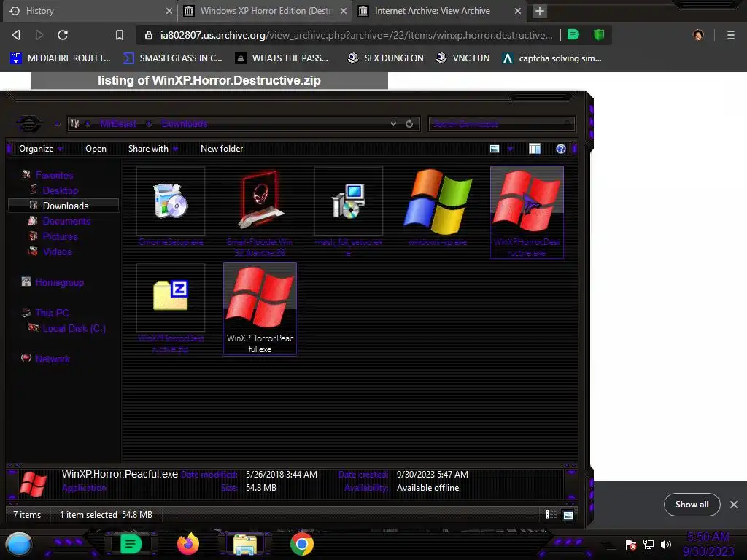The height and width of the screenshot is (560, 747).
Task: Click Downloads in the breadcrumb path
Action: point(185,124)
